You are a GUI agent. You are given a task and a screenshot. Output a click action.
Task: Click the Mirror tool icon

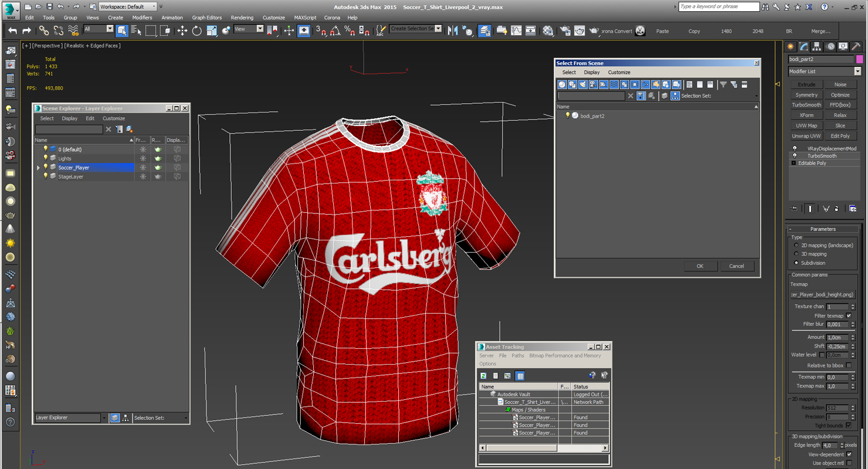tap(453, 30)
